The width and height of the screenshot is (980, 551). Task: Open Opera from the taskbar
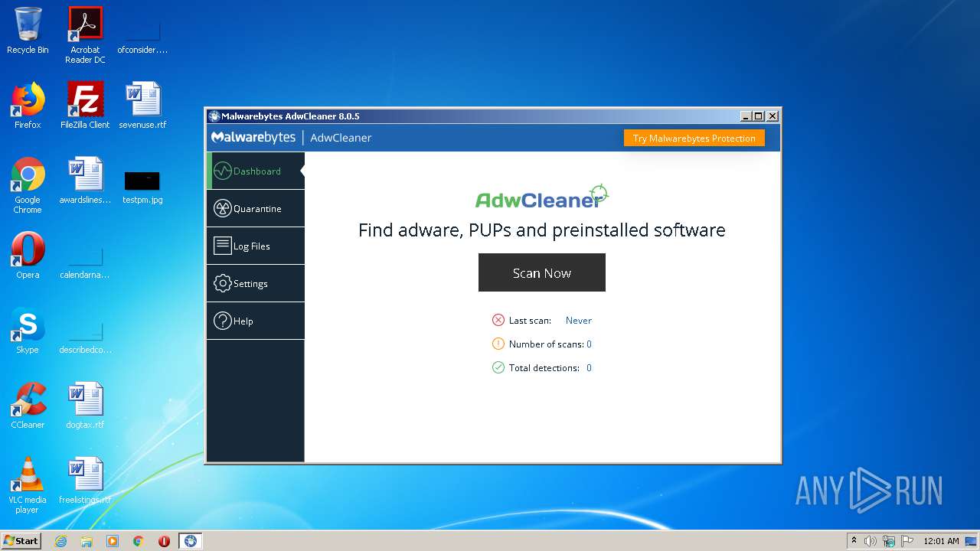click(x=164, y=541)
